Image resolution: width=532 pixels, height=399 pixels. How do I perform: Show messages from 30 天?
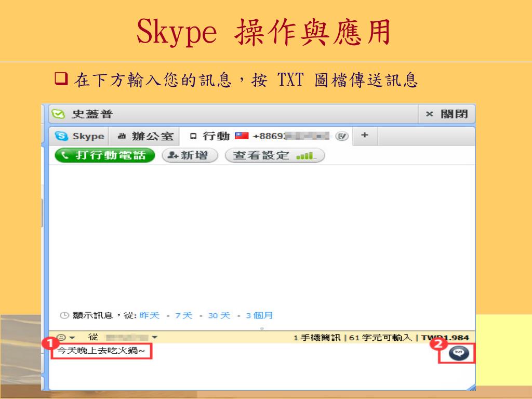tap(219, 315)
